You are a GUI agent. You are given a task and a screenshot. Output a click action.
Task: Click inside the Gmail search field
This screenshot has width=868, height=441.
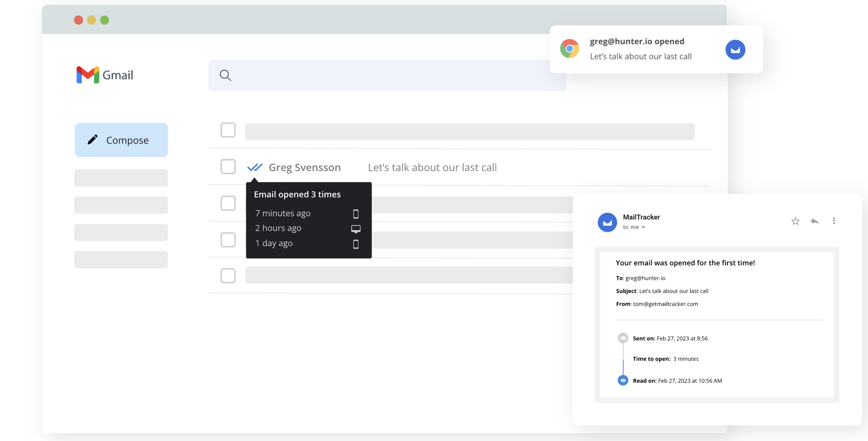[387, 75]
